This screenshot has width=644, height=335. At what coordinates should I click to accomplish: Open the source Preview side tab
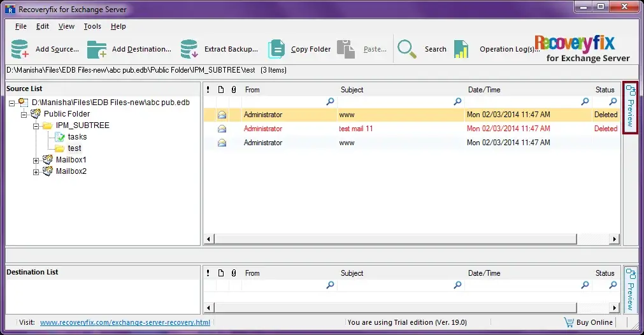pyautogui.click(x=630, y=107)
